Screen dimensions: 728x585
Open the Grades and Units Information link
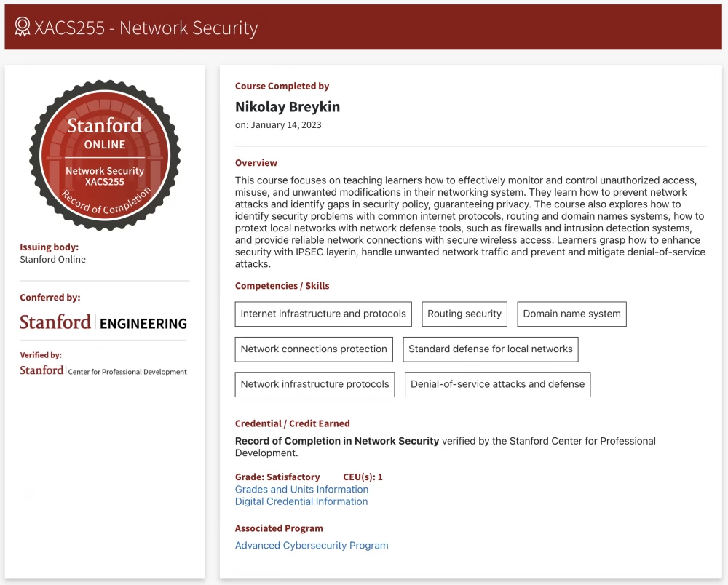tap(301, 490)
